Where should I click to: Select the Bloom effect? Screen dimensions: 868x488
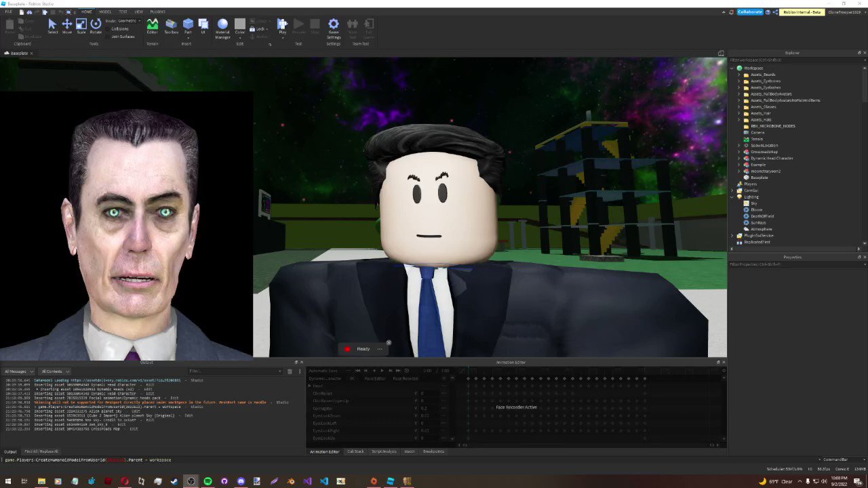tap(756, 209)
